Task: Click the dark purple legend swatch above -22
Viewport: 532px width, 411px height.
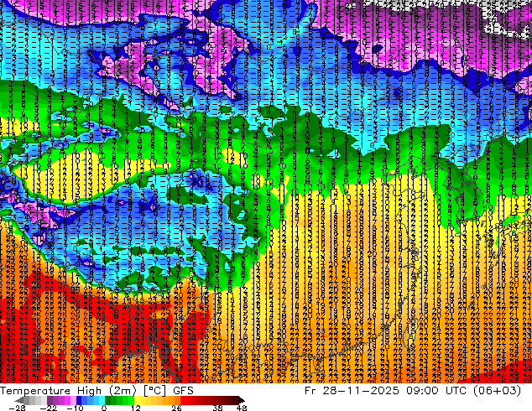Action: pyautogui.click(x=50, y=400)
